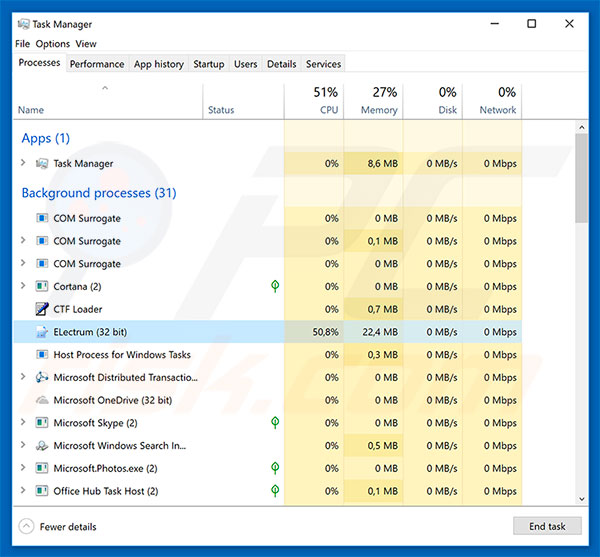
Task: Click the Microsoft.Photos.exe green leaf status icon
Action: (275, 468)
